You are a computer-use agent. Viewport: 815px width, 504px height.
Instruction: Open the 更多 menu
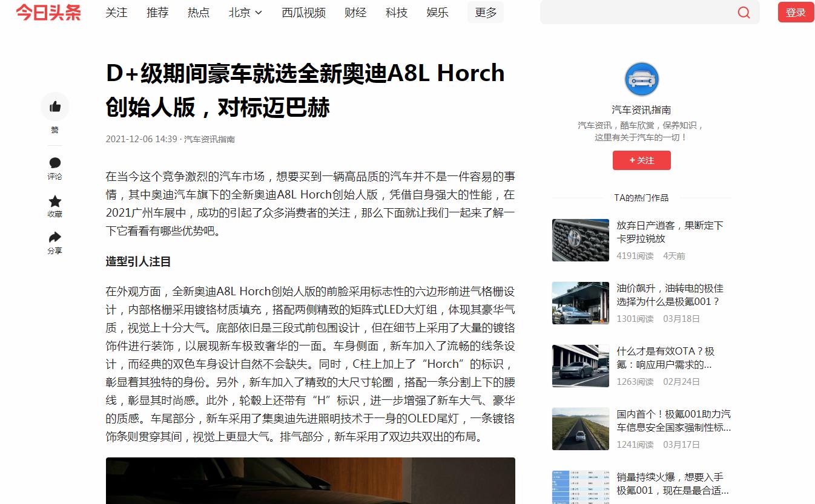point(486,13)
